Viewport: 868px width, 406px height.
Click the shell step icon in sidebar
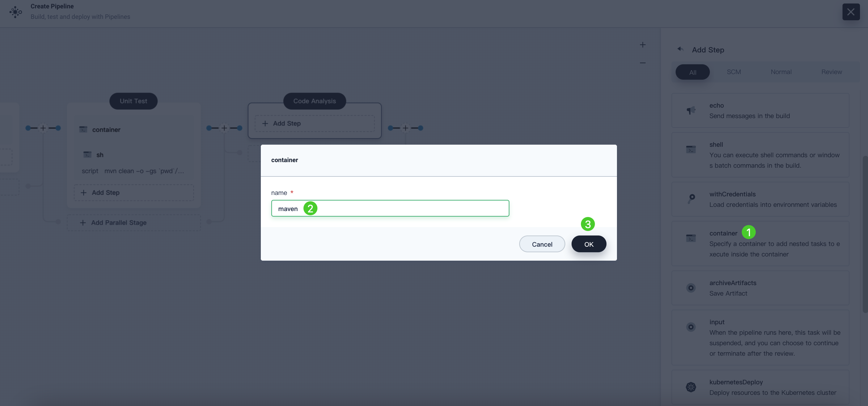[691, 149]
